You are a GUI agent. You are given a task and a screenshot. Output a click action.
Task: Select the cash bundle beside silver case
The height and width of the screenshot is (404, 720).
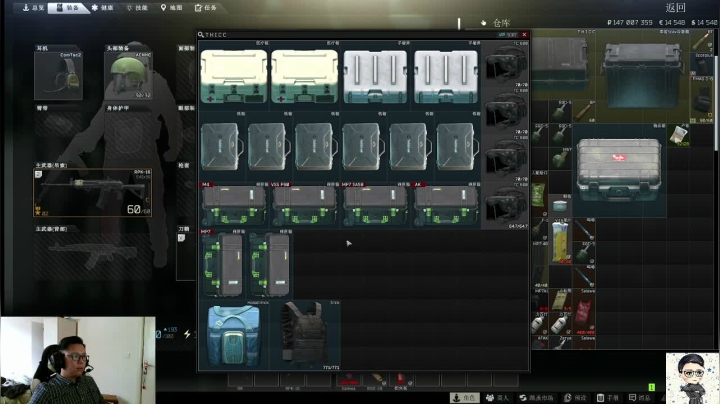(678, 135)
